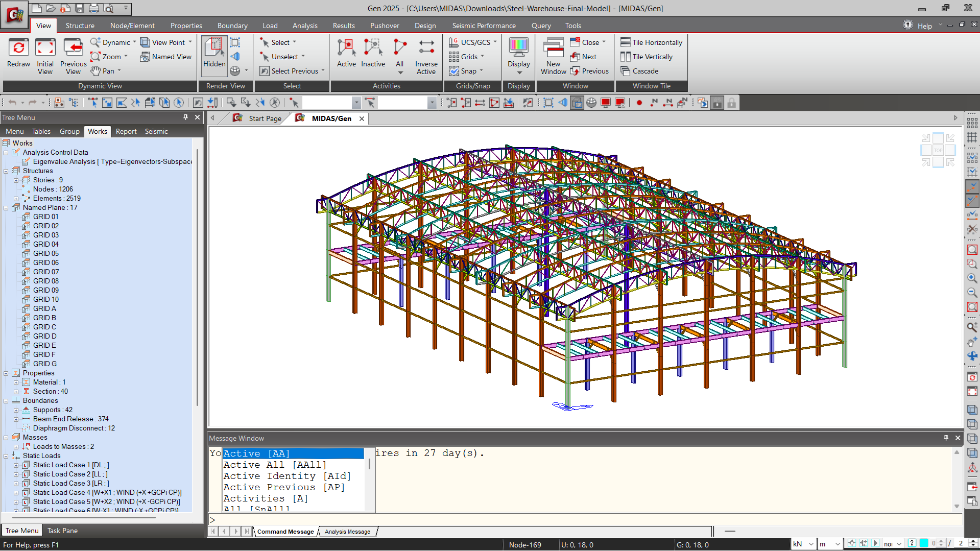Click the Point Grid right toolbar icon
This screenshot has width=980, height=551.
click(x=972, y=123)
